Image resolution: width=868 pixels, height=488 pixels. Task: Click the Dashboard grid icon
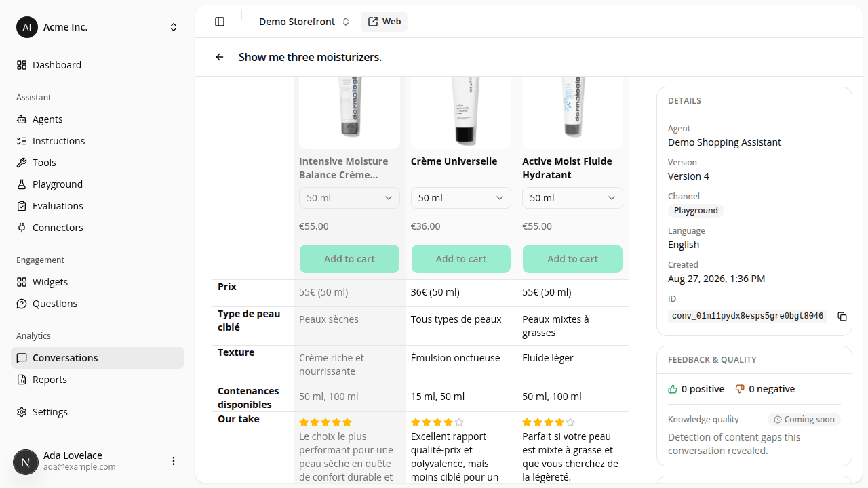coord(22,65)
